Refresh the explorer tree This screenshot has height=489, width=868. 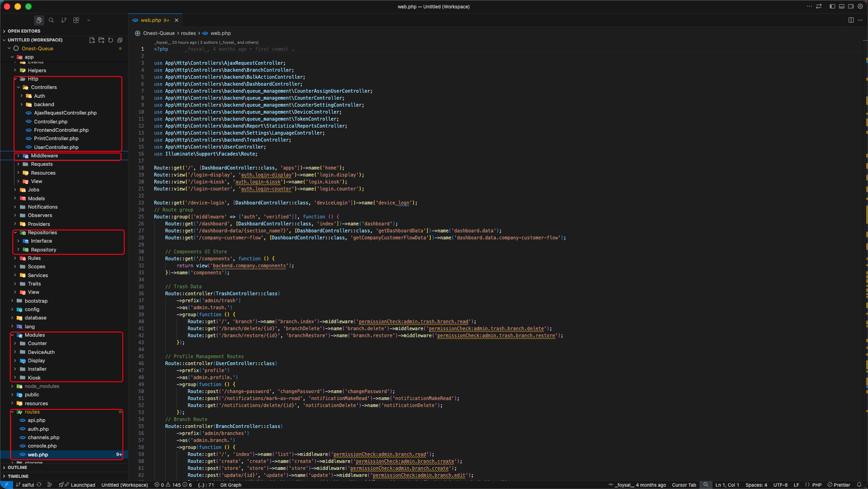coord(111,40)
